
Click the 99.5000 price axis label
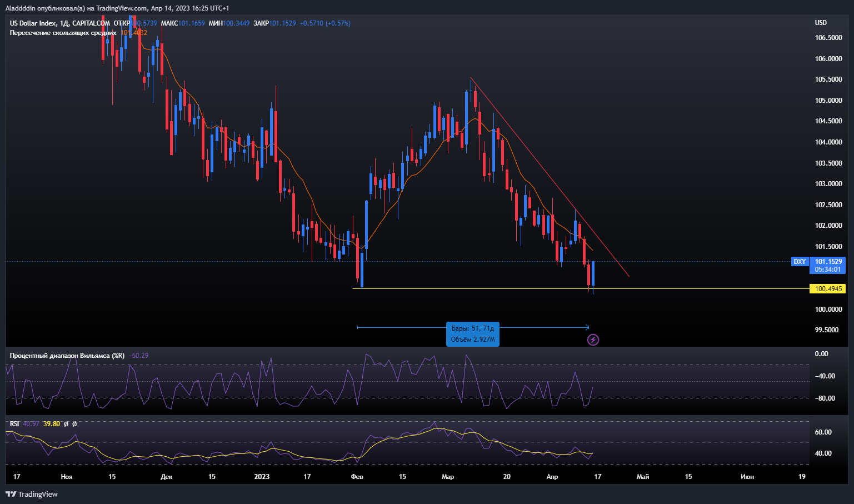827,330
